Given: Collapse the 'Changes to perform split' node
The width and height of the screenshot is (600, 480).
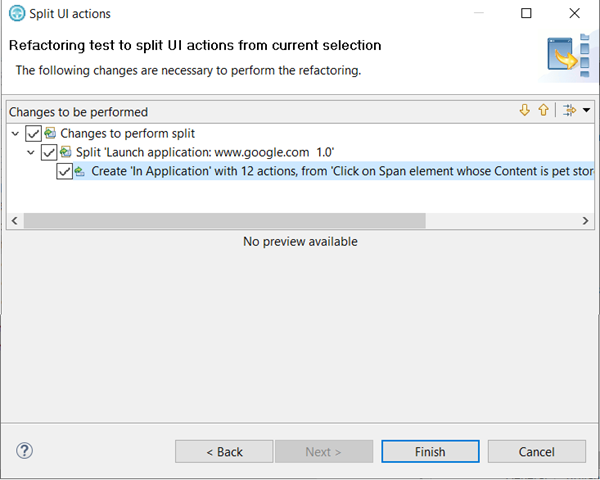Looking at the screenshot, I should click(x=15, y=133).
